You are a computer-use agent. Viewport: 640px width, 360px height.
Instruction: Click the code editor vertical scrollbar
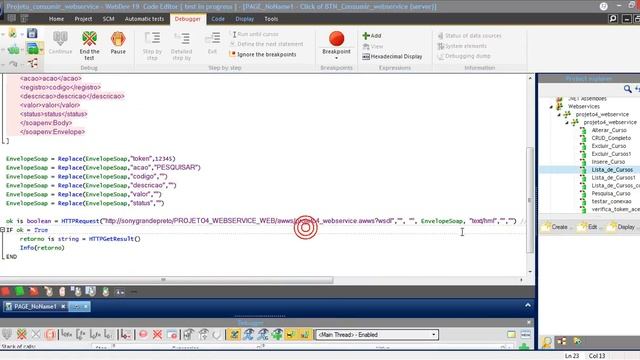(x=530, y=200)
